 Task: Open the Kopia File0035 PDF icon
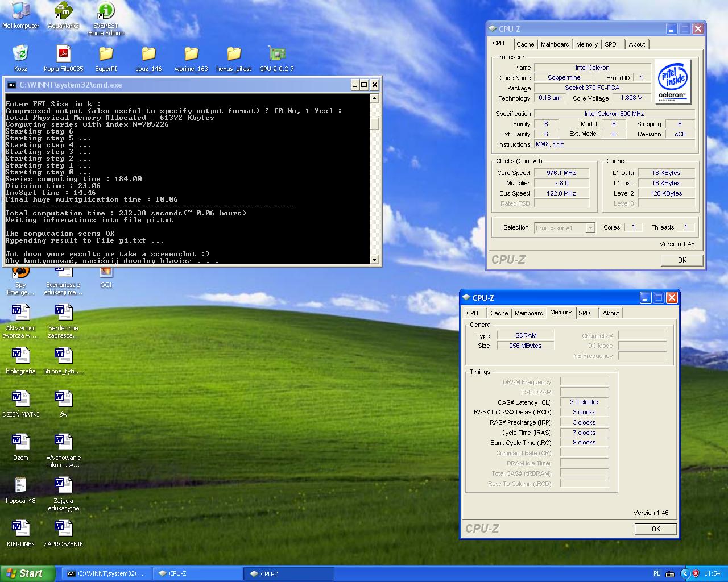63,58
